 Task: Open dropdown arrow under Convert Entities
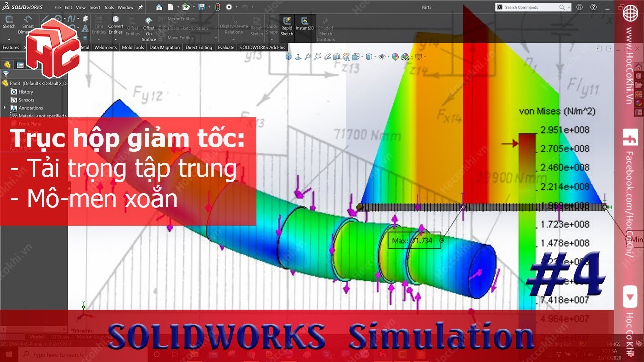pos(115,39)
